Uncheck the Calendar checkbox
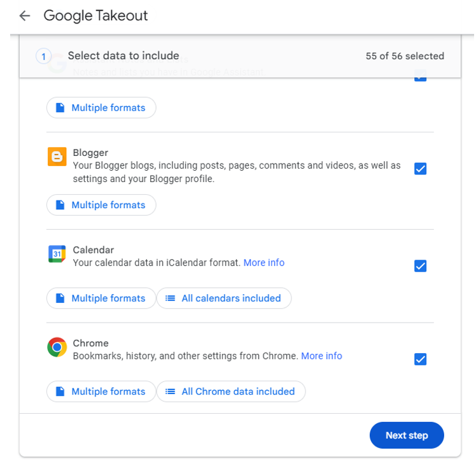Screen dimensions: 476x471 (x=420, y=266)
